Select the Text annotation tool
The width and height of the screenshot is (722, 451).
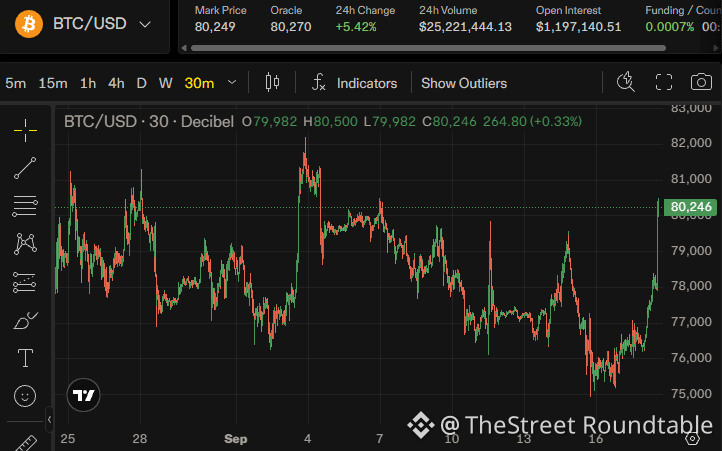(x=25, y=358)
